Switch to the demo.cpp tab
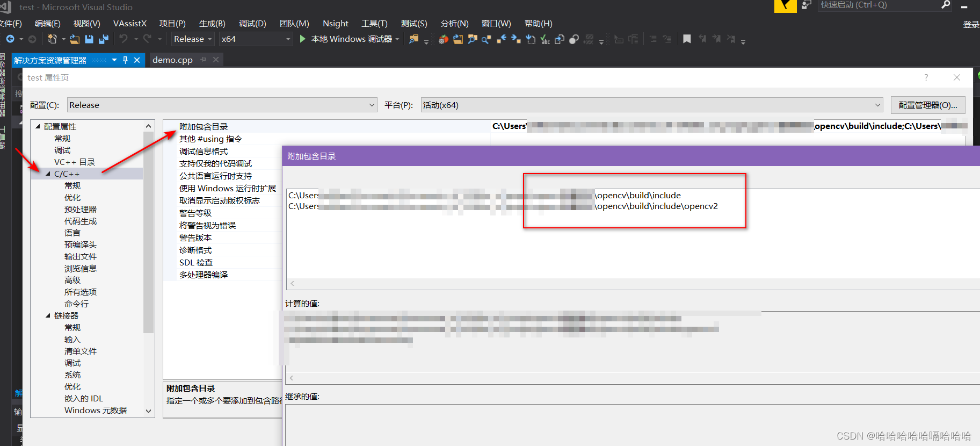The image size is (980, 446). click(x=172, y=60)
